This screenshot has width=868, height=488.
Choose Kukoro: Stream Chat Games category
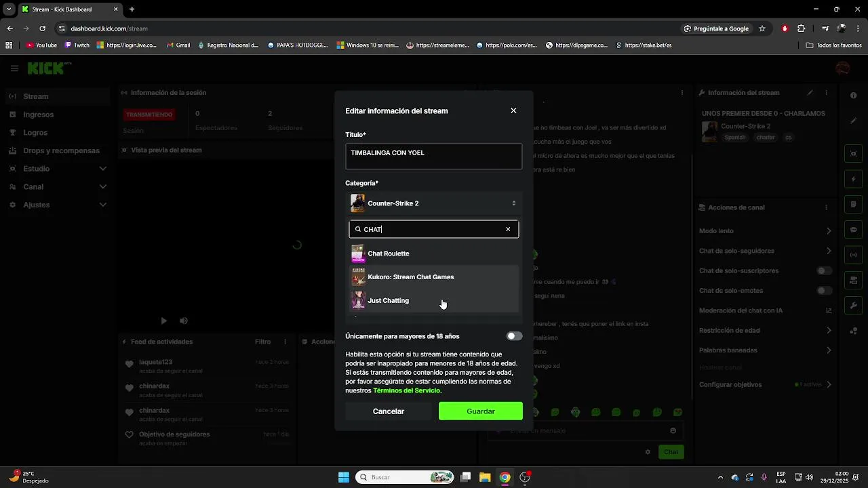(434, 277)
